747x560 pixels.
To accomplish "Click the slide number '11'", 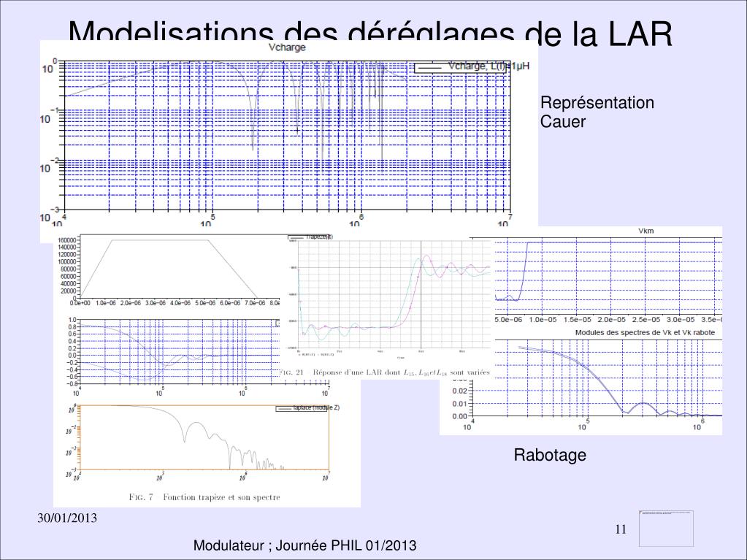I will (x=621, y=529).
